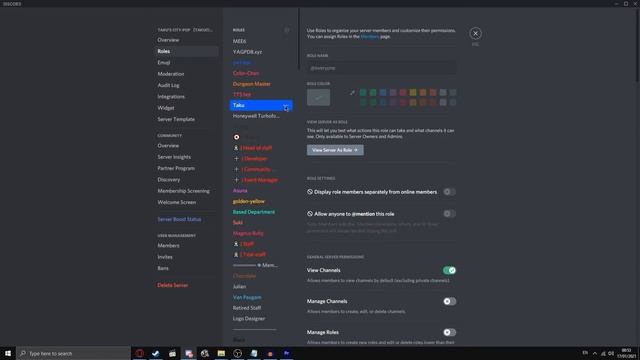
Task: Disable the View Channels permission
Action: point(449,270)
